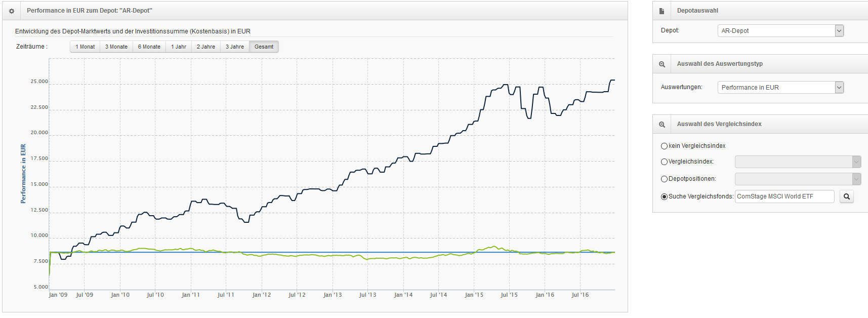This screenshot has height=318, width=868.
Task: Open the Auswertungen dropdown showing Performance in EUR
Action: tap(780, 88)
